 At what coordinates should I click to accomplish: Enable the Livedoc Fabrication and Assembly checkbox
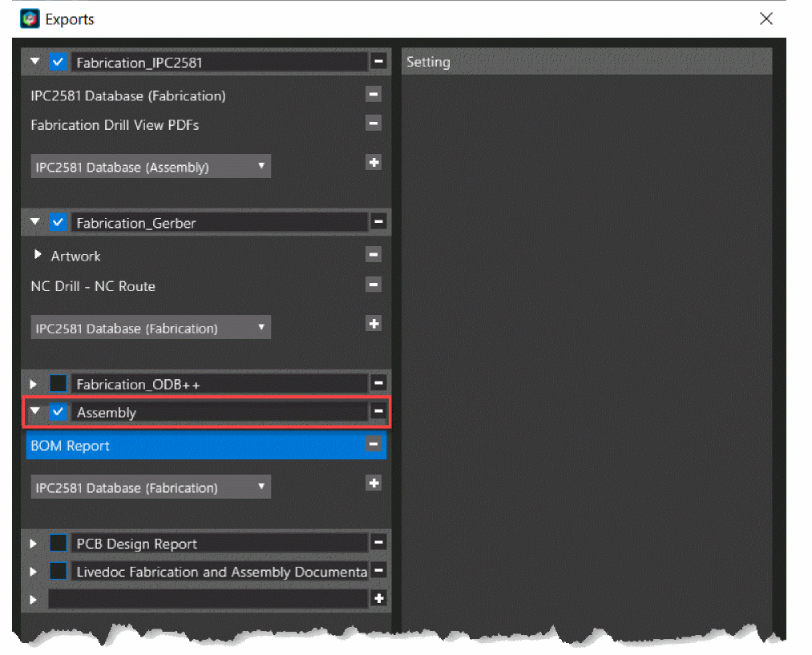tap(58, 571)
